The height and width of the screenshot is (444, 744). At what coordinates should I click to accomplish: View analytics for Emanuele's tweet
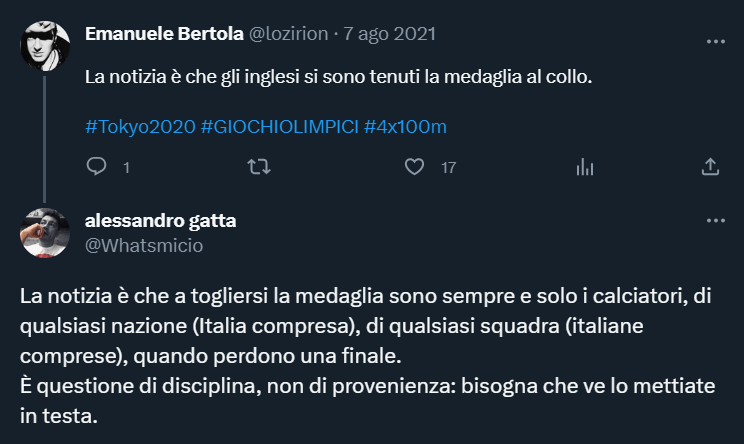click(x=585, y=167)
